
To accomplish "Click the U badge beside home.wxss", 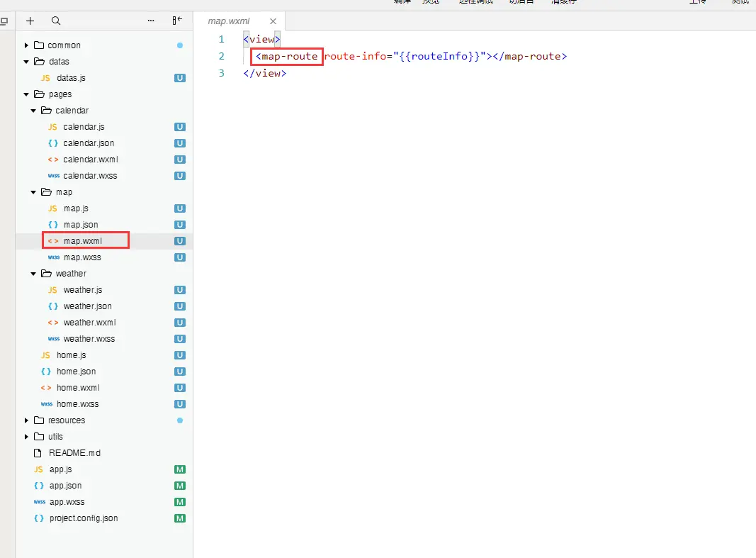I will point(180,404).
